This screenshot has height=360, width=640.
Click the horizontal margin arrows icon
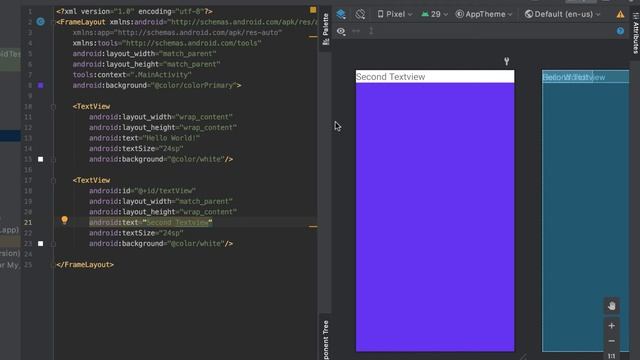(356, 31)
